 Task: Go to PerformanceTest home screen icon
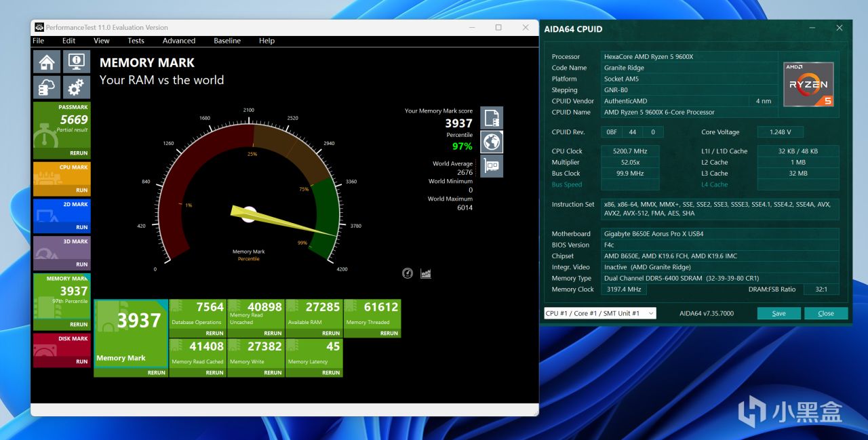47,62
